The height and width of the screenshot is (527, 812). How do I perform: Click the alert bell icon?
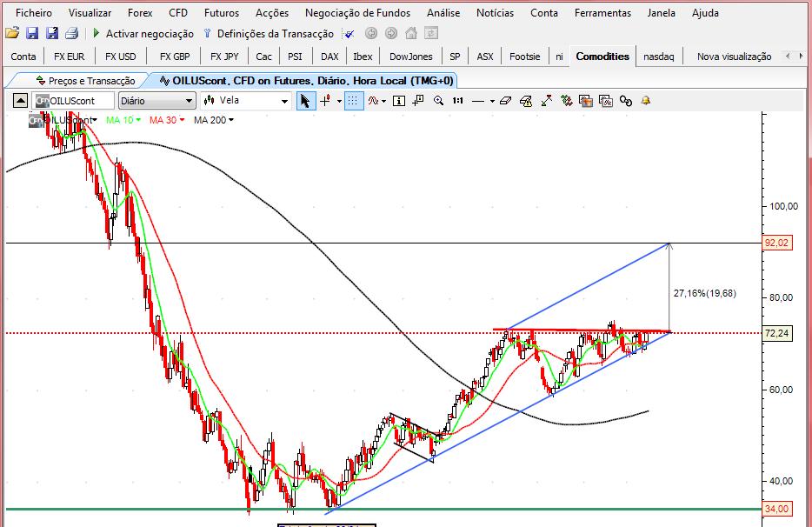coord(646,101)
